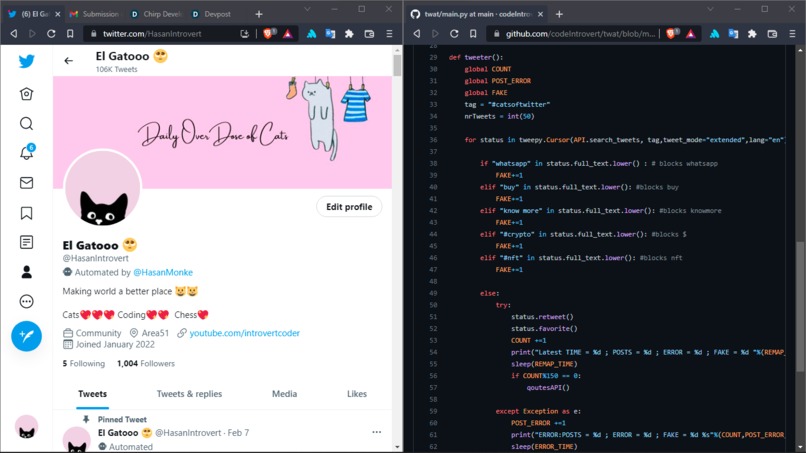Click the Twitter bird logo in sidebar
The image size is (806, 453).
(x=27, y=61)
